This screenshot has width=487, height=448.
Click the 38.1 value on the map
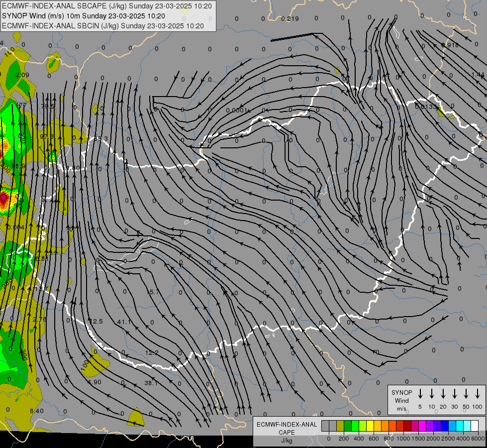(151, 383)
